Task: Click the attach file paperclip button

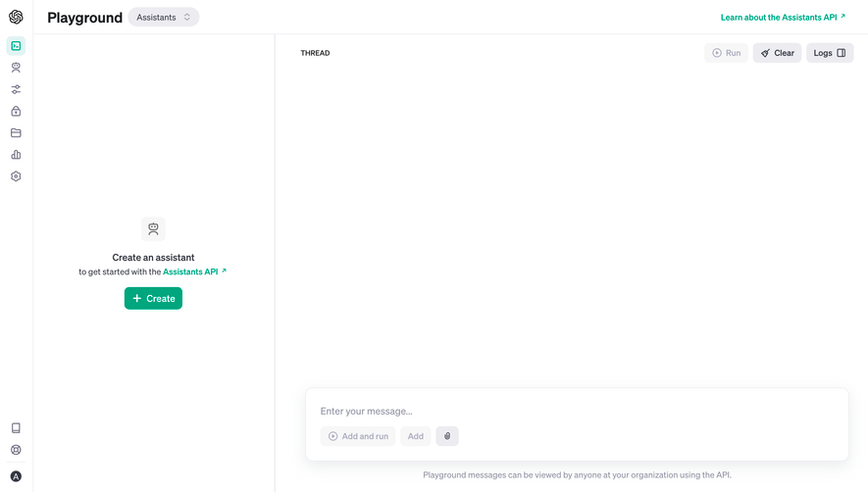Action: [447, 436]
